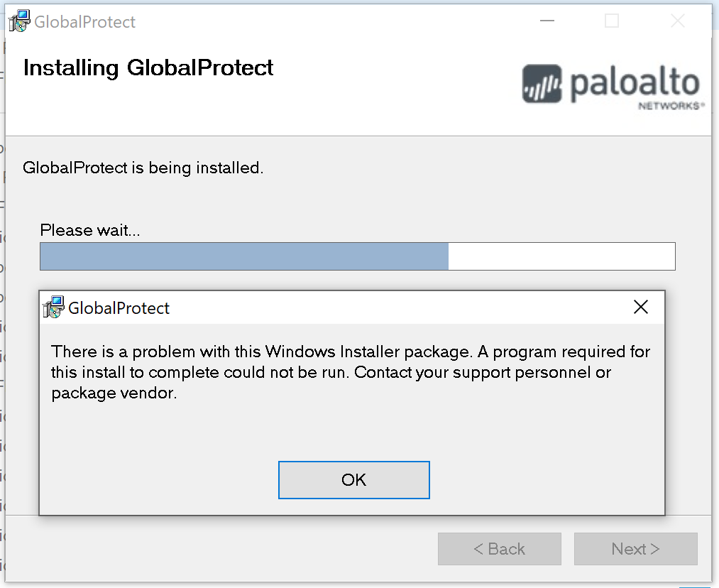Click the installer package icon on the error dialog

[53, 307]
